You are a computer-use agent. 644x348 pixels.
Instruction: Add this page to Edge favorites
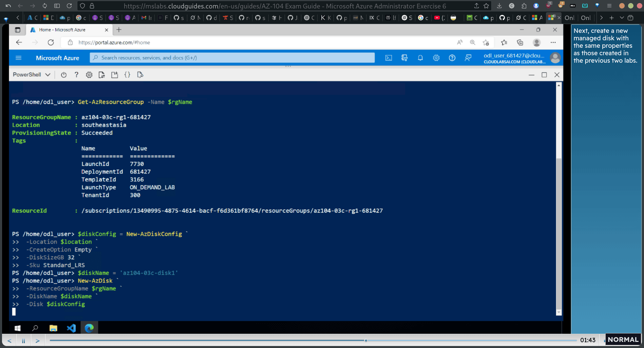pyautogui.click(x=486, y=42)
